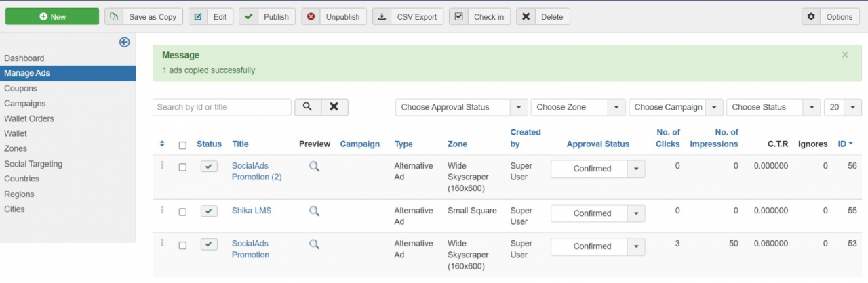Dismiss the success message with the X

click(x=844, y=55)
